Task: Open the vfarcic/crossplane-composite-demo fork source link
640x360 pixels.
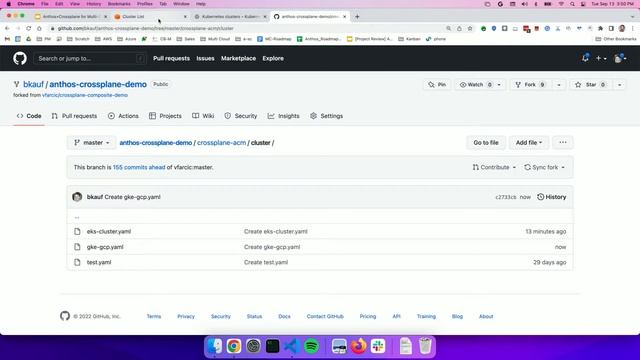Action: [x=85, y=95]
